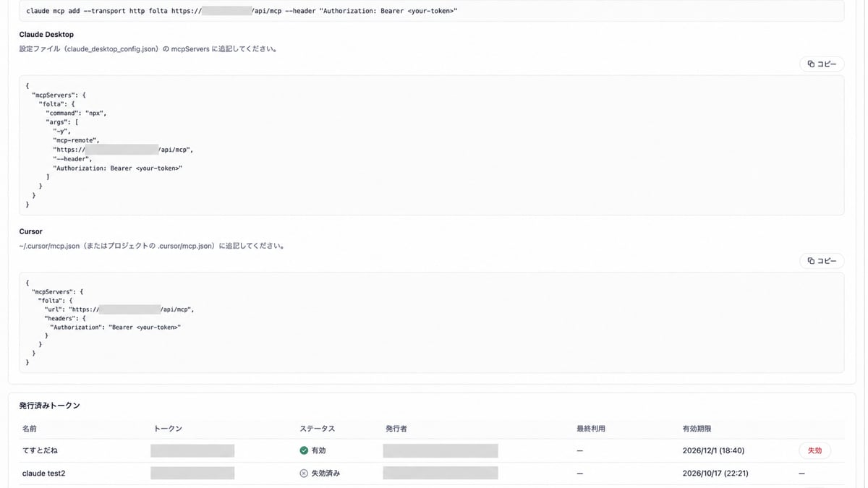Click the 発行者 column header
This screenshot has height=488, width=868.
pyautogui.click(x=396, y=429)
